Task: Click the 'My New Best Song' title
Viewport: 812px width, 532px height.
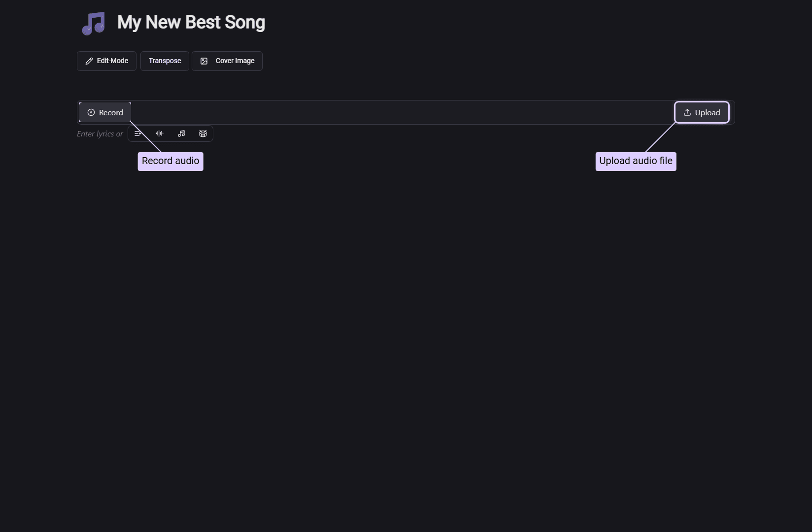Action: (191, 23)
